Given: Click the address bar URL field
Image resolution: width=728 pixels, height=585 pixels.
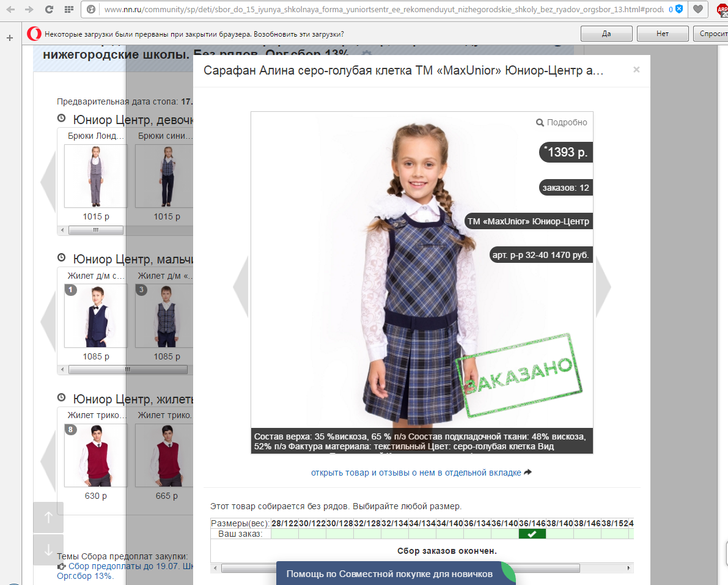Looking at the screenshot, I should pyautogui.click(x=383, y=9).
